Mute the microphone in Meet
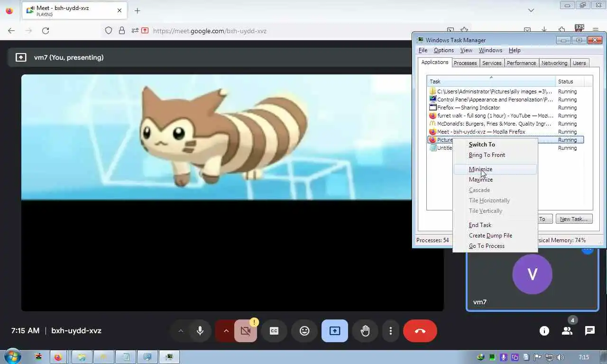The width and height of the screenshot is (607, 364). (200, 331)
